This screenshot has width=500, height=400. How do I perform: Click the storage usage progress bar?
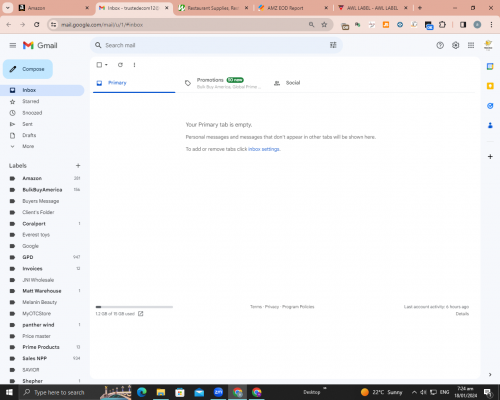(x=134, y=307)
